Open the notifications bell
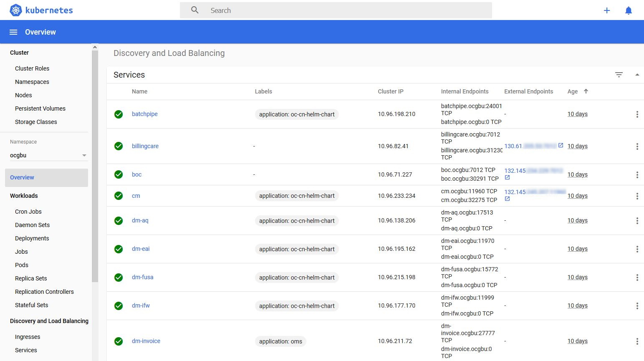 point(629,10)
